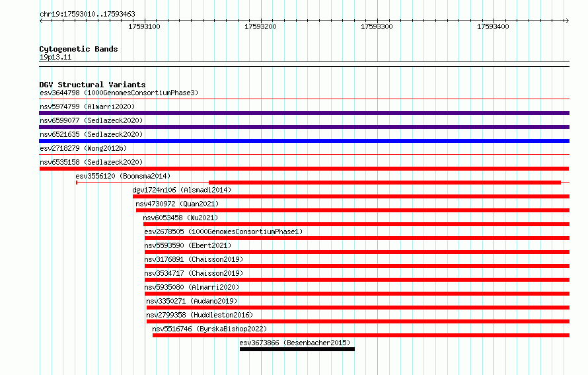Viewport: 588px width, 375px height.
Task: Click the nsv6521635 (Sedlazeck2020) label
Action: [91, 134]
